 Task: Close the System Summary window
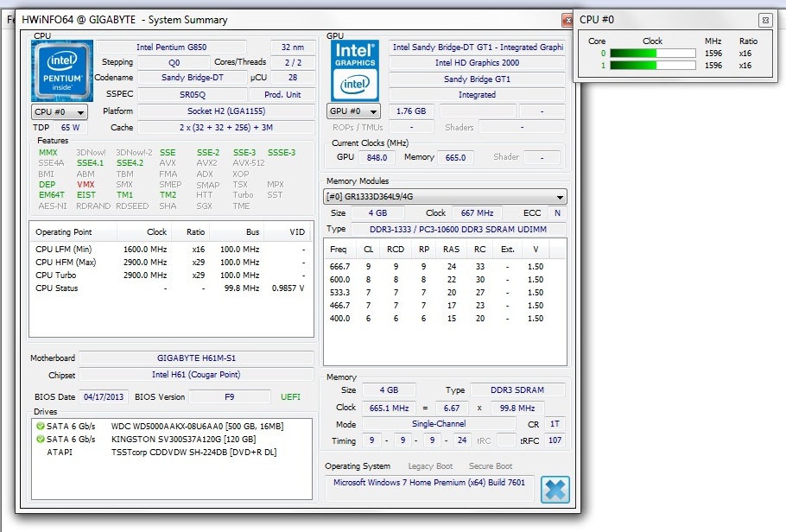(x=568, y=20)
